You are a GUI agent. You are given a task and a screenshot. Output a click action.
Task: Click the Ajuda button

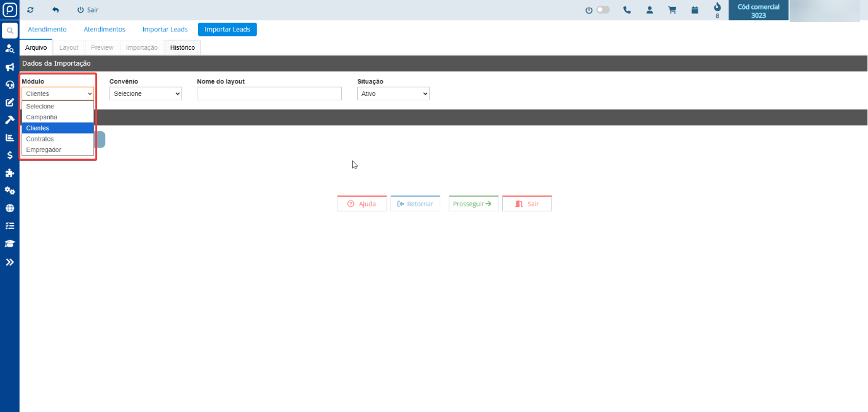tap(362, 204)
